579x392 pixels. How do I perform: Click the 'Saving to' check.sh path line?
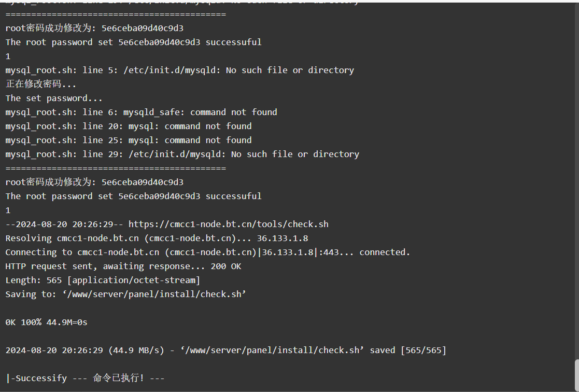pyautogui.click(x=125, y=295)
